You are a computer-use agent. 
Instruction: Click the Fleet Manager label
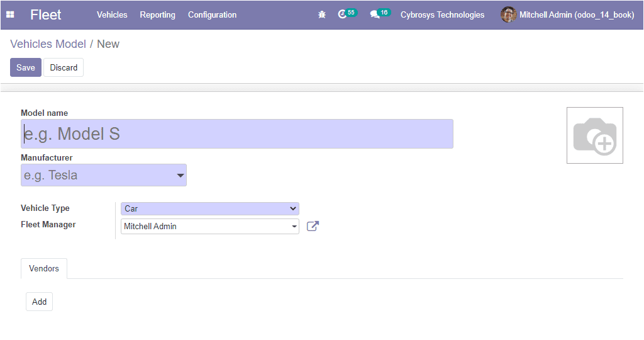[48, 225]
